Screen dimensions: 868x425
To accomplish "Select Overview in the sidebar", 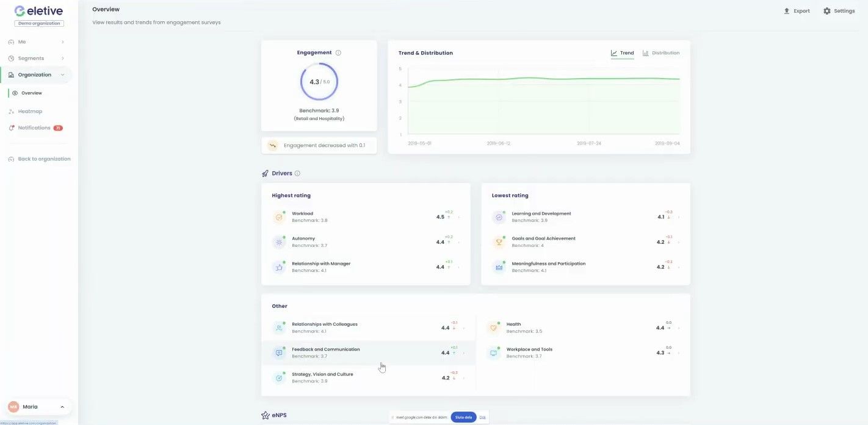I will (x=32, y=93).
